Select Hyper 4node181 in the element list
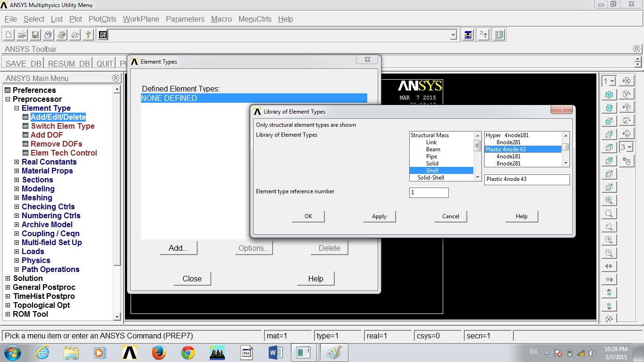 (507, 135)
